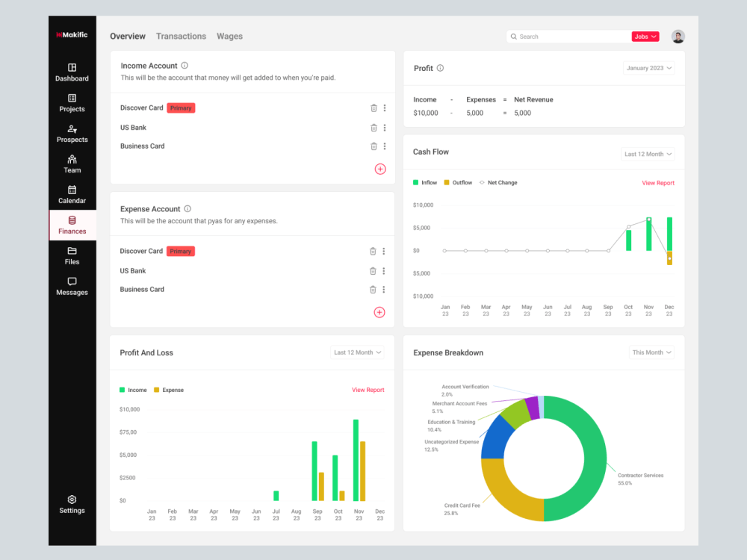Click the $10,000 Income value in Profit
Image resolution: width=747 pixels, height=560 pixels.
426,113
